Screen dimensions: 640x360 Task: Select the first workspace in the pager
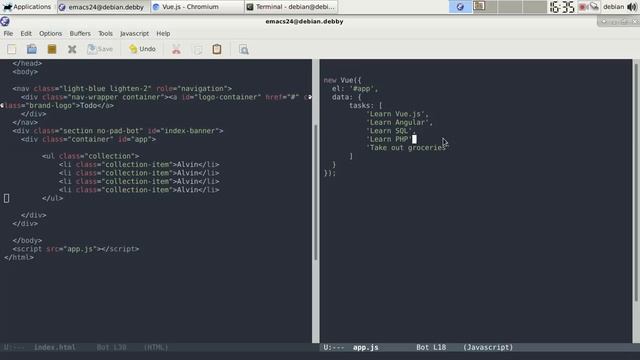click(x=460, y=7)
